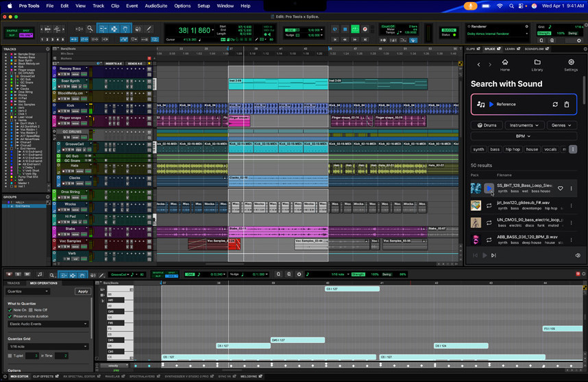Enable the Tuplet checkbox
Viewport: 588px width, 382px height.
coord(10,356)
